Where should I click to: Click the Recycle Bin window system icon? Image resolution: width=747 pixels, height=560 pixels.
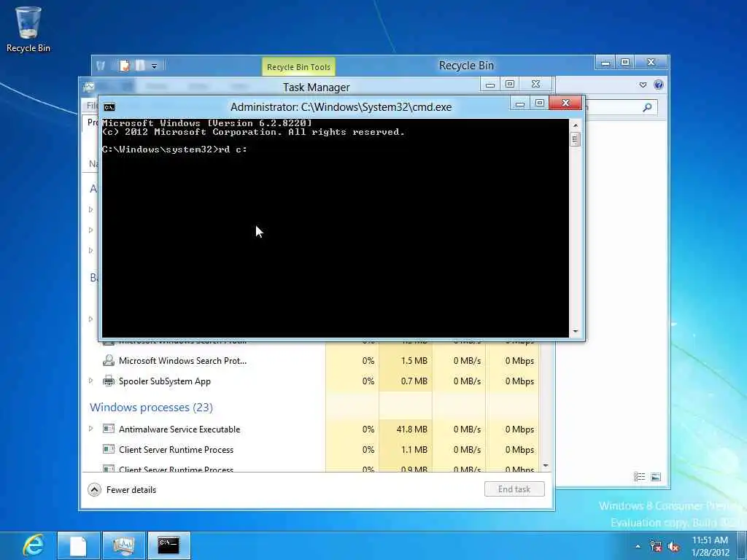pyautogui.click(x=101, y=66)
